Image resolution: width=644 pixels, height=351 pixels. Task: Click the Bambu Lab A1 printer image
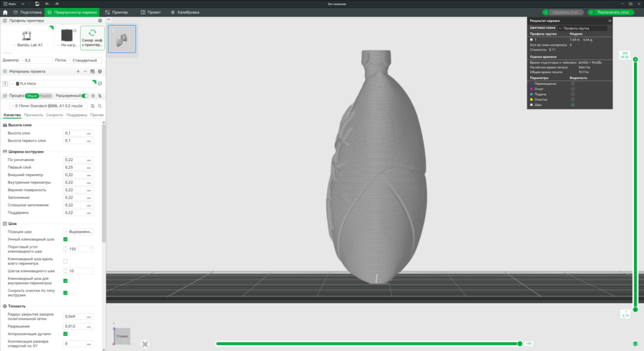[26, 35]
